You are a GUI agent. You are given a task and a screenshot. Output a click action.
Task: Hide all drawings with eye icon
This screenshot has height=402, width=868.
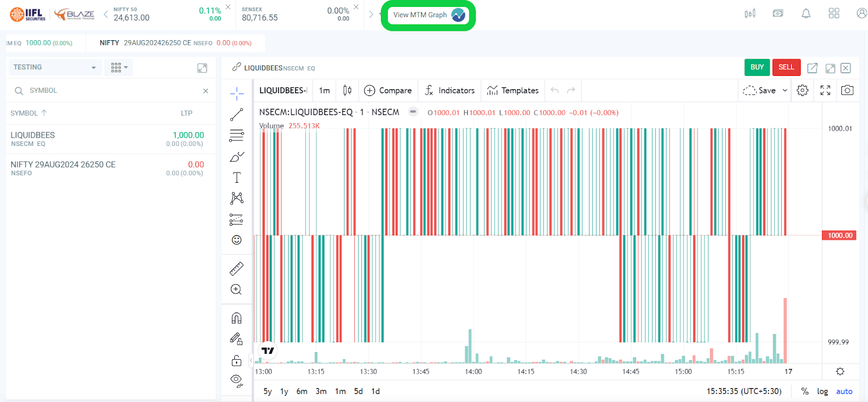pos(237,381)
